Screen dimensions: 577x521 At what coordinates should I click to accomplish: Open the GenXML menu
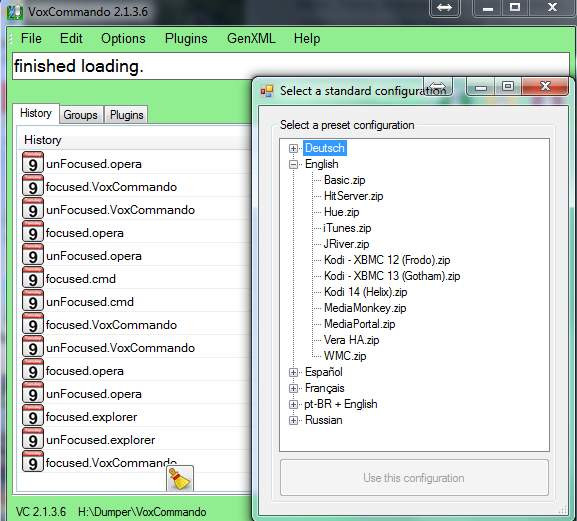(x=251, y=38)
